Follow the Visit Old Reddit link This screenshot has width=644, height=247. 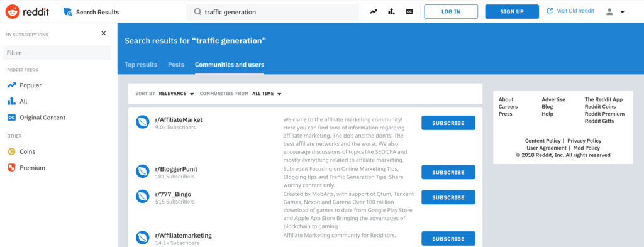(575, 11)
